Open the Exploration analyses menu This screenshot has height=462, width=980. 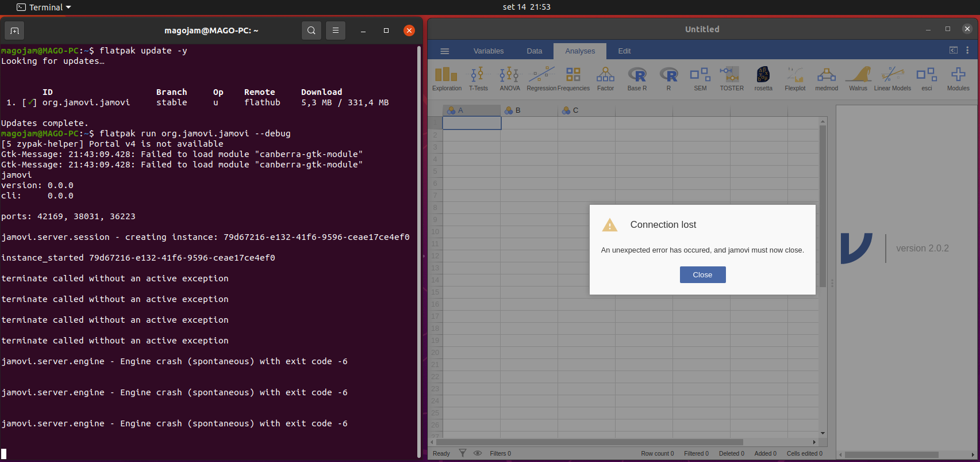(447, 79)
